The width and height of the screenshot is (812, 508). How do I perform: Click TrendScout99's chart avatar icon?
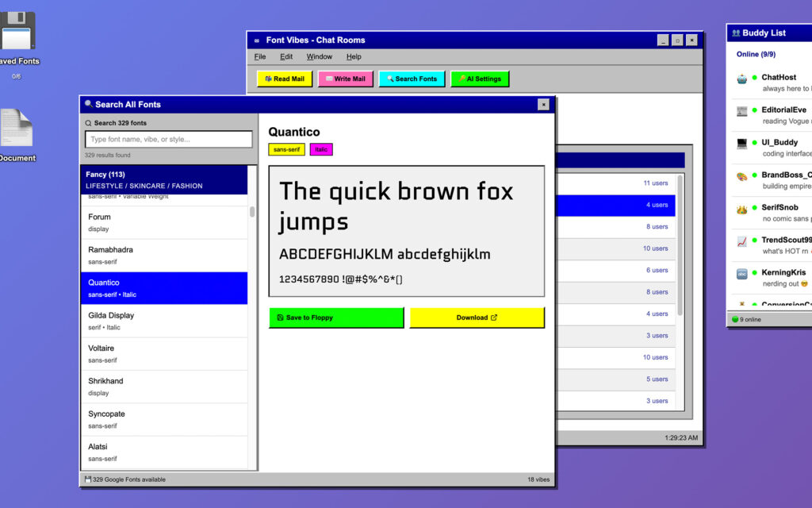tap(741, 241)
